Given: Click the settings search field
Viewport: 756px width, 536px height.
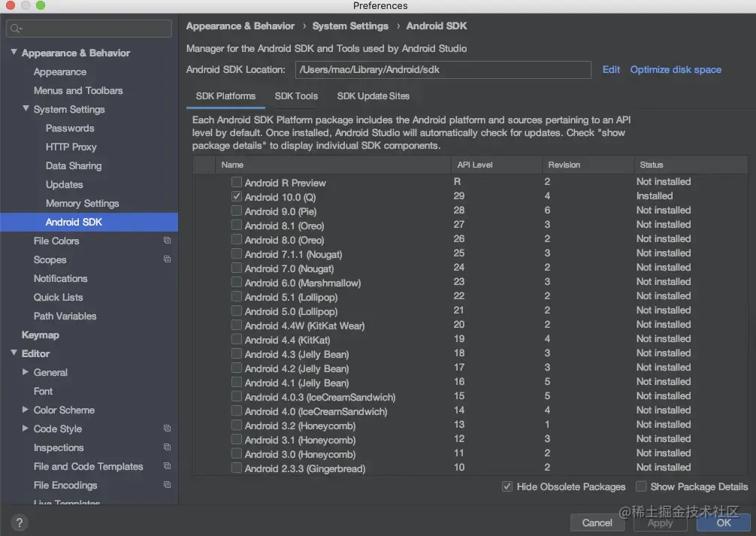Looking at the screenshot, I should (x=89, y=29).
